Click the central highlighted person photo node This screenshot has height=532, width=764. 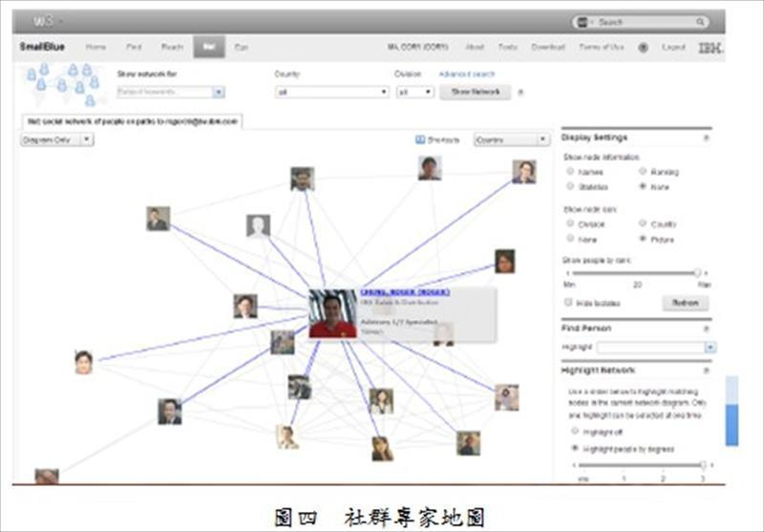[x=332, y=314]
